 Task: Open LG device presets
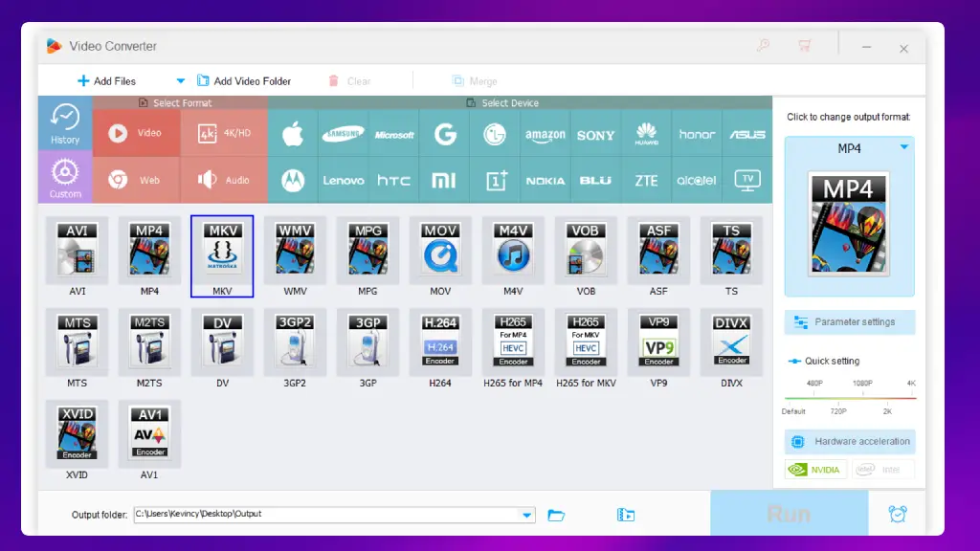click(x=495, y=134)
